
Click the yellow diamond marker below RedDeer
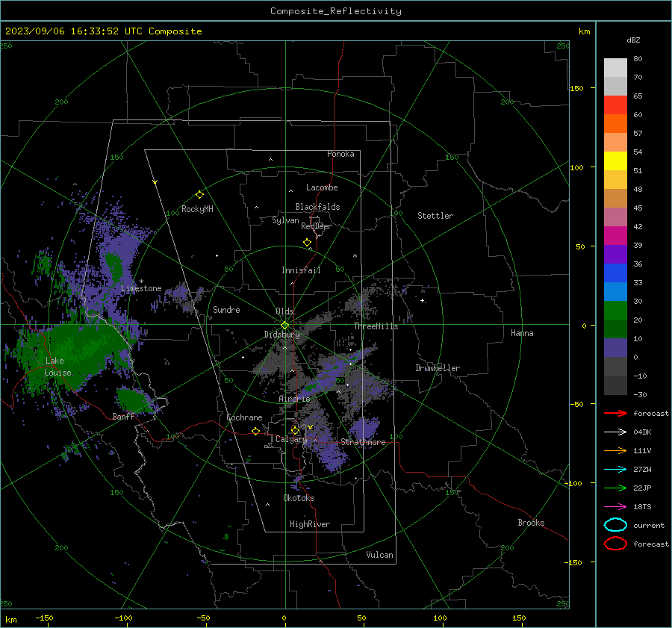pyautogui.click(x=308, y=243)
